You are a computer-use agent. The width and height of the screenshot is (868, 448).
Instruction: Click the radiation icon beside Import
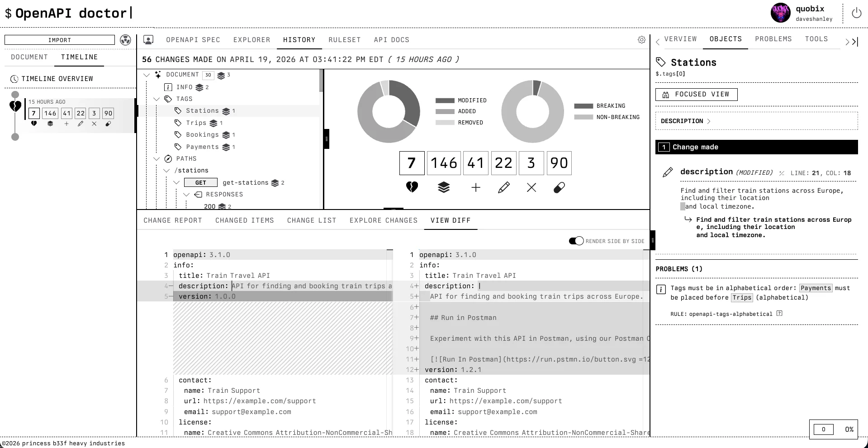(x=125, y=40)
